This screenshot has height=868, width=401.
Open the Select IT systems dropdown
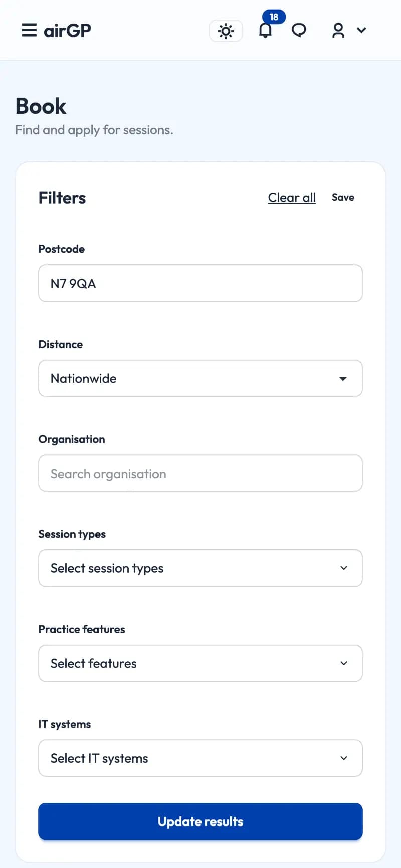point(200,758)
